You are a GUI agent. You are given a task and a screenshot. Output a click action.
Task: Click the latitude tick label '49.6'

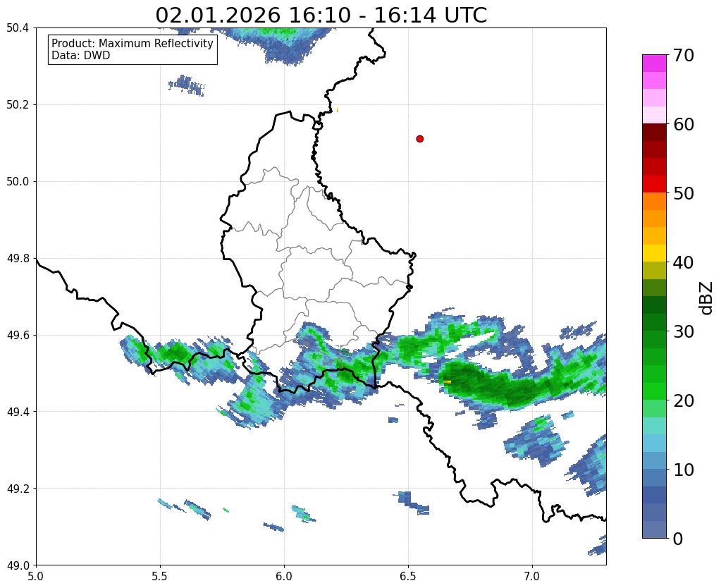[18, 336]
